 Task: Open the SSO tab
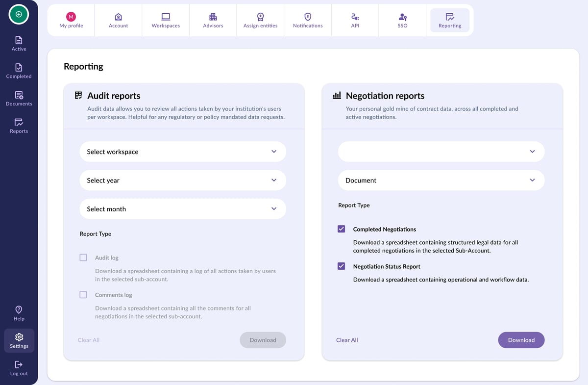(402, 21)
